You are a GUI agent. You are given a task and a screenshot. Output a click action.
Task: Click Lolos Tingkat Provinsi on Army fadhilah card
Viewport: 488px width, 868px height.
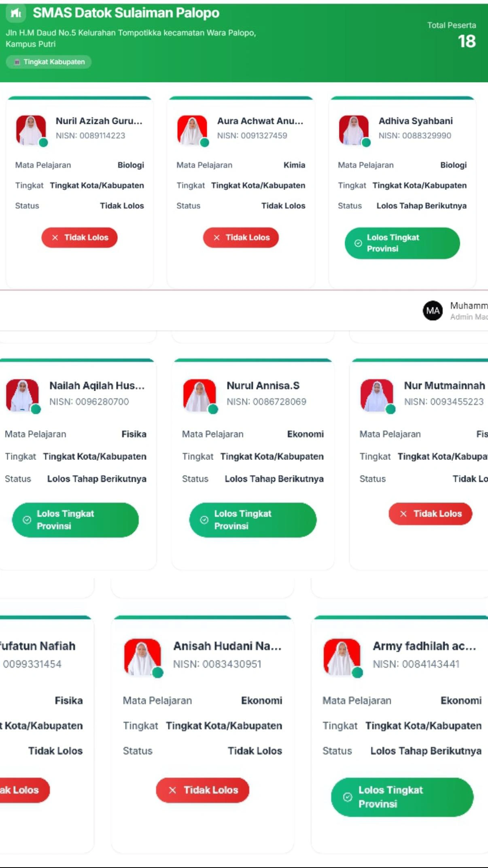[x=402, y=797]
